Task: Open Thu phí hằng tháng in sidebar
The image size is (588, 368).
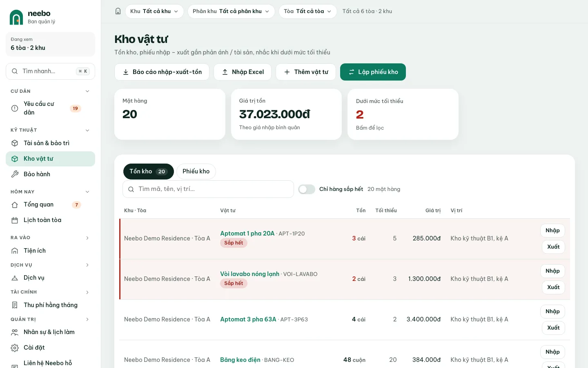Action: point(50,305)
